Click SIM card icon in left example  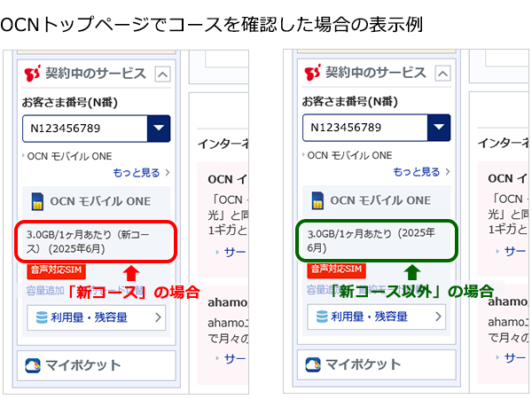click(x=37, y=201)
